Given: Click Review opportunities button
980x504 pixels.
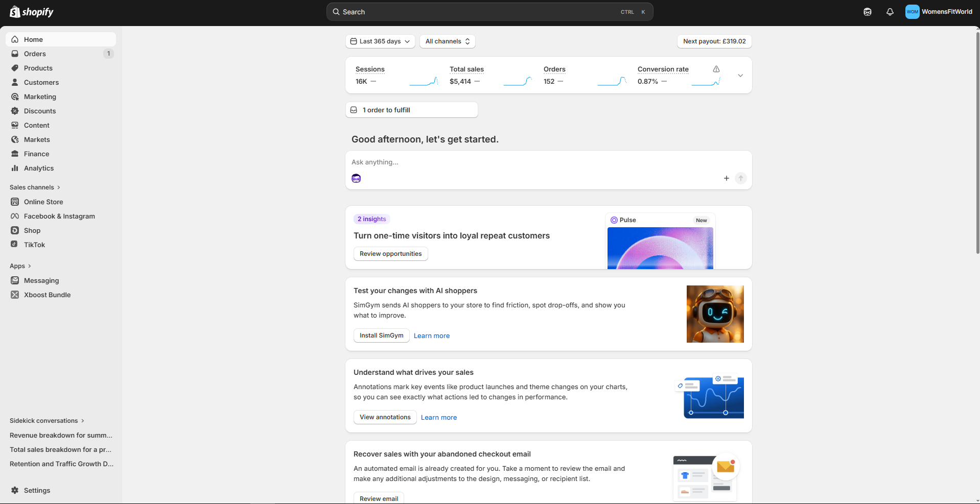Looking at the screenshot, I should [391, 254].
